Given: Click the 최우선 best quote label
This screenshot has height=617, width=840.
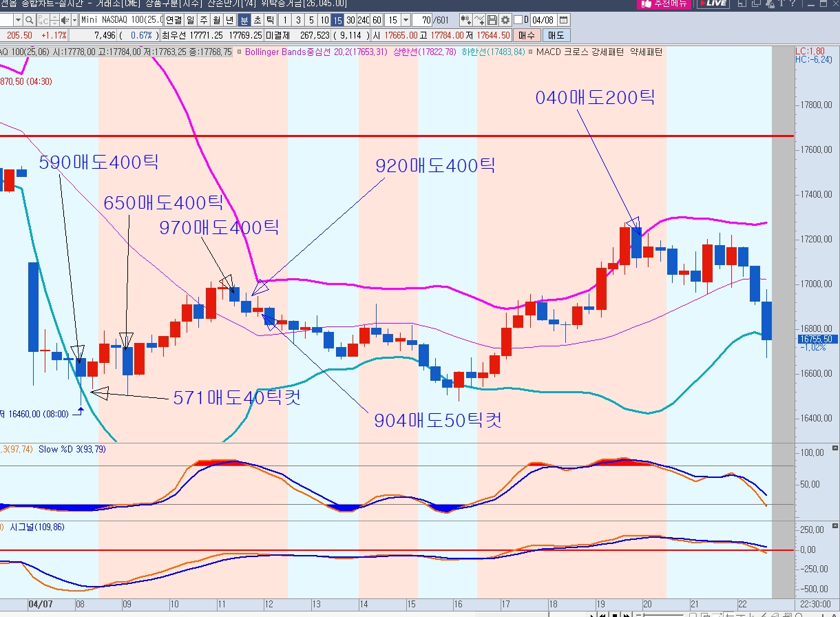Looking at the screenshot, I should tap(174, 35).
